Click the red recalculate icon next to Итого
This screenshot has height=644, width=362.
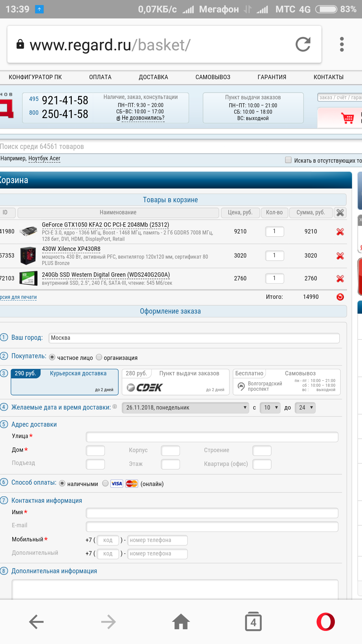click(340, 297)
